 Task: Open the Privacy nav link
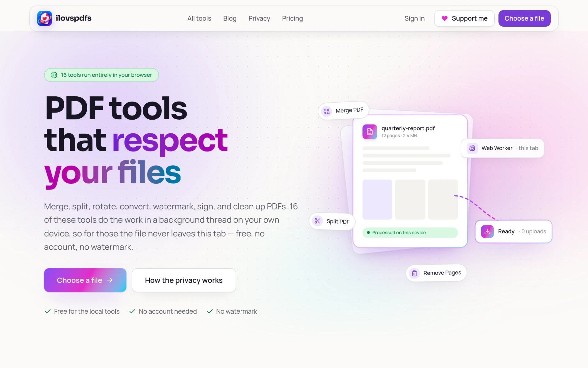(x=259, y=18)
